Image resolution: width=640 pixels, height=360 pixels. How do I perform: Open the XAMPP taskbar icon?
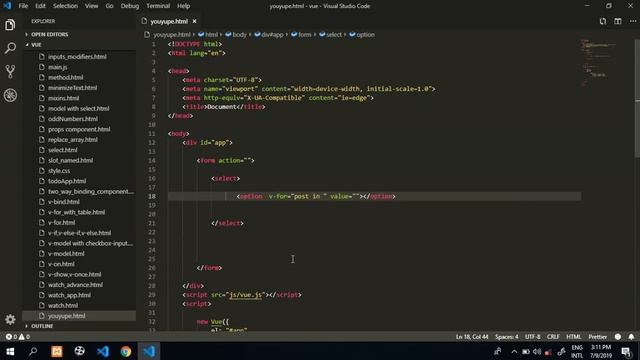point(57,351)
